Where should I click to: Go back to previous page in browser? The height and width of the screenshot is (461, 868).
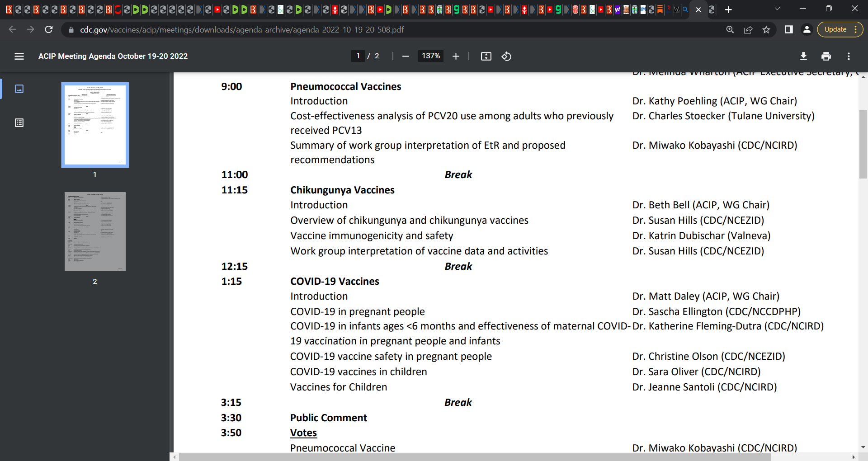click(12, 29)
